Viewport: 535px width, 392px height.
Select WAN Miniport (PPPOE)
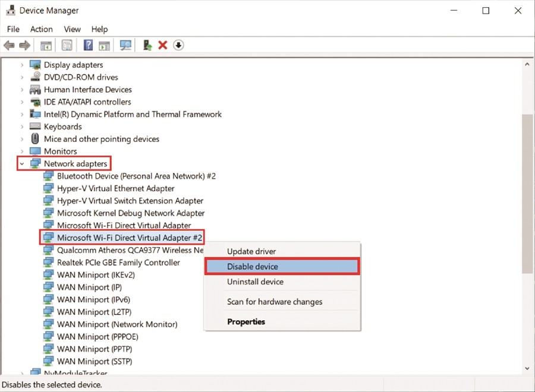coord(97,336)
